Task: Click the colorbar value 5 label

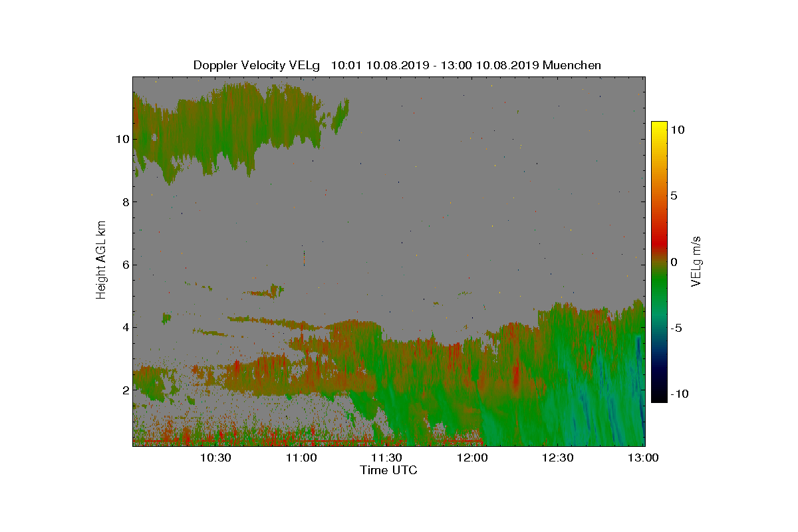Action: tap(674, 196)
